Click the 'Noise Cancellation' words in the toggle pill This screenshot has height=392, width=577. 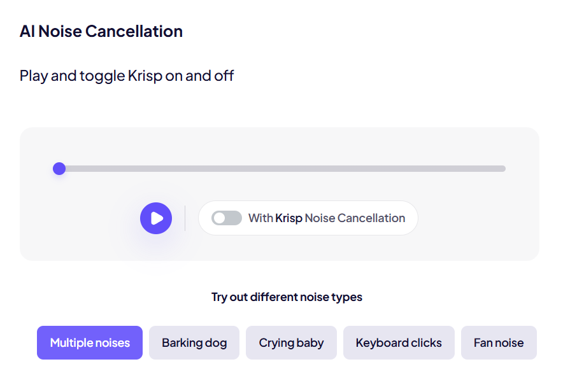[x=355, y=218]
